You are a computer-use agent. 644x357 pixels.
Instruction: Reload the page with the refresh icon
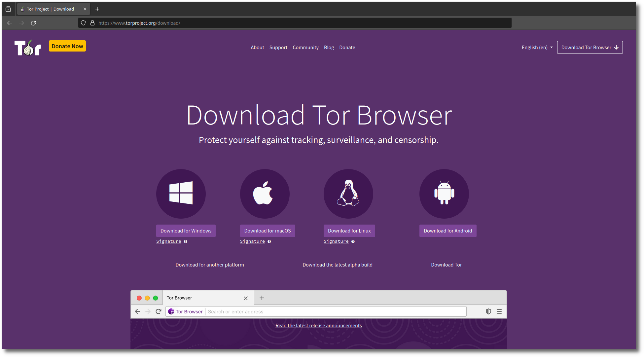coord(33,23)
